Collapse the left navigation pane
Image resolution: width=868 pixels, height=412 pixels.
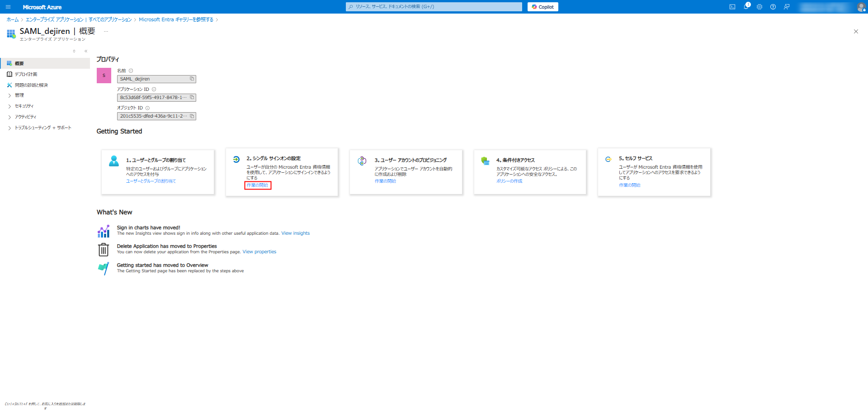pyautogui.click(x=86, y=51)
